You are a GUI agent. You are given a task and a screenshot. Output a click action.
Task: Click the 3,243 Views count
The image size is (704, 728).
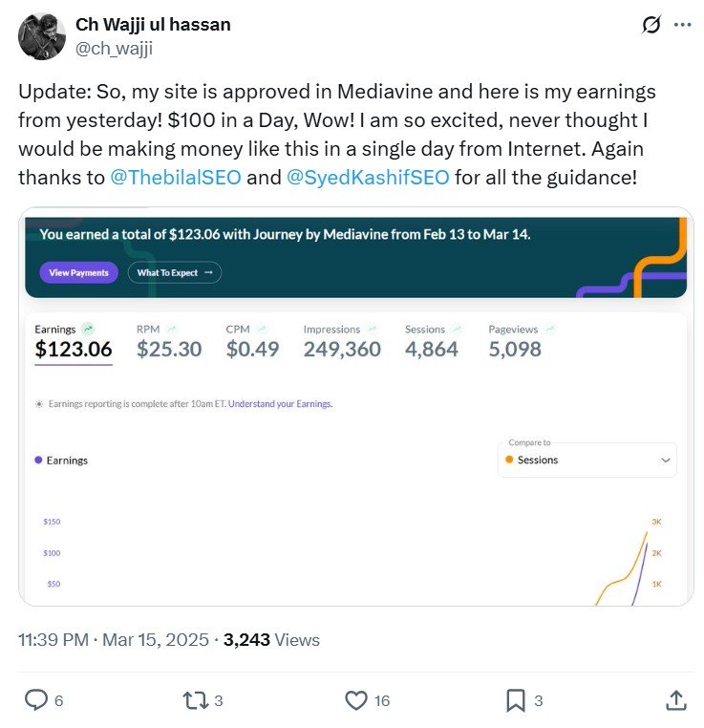point(271,640)
